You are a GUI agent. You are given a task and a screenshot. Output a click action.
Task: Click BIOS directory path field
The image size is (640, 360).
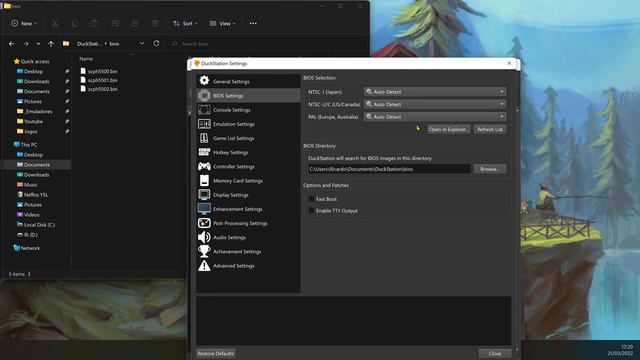389,169
